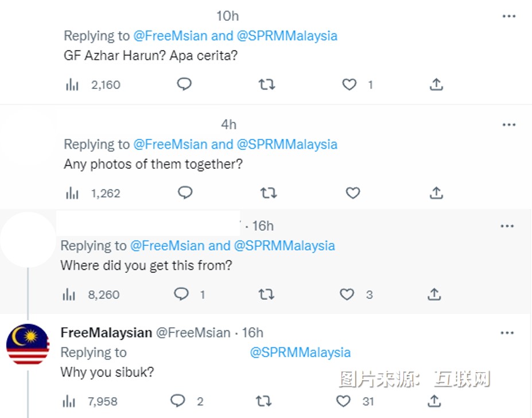Share the 'GF Azhar Harun?' tweet
The height and width of the screenshot is (418, 532).
[436, 85]
